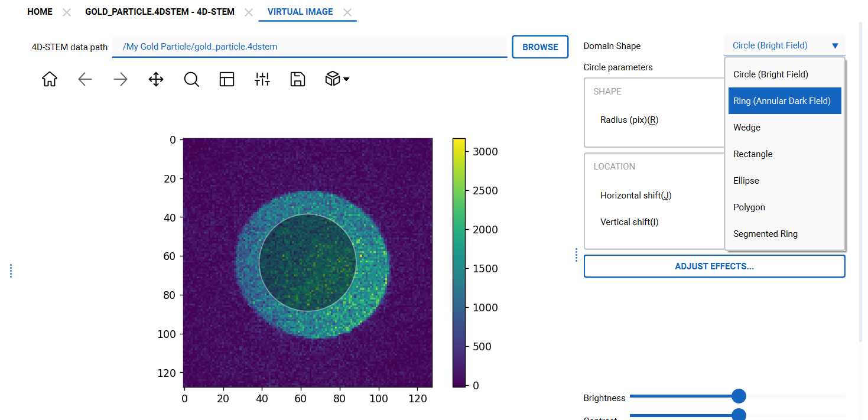This screenshot has width=868, height=420.
Task: Close the HOME tab
Action: pos(67,12)
